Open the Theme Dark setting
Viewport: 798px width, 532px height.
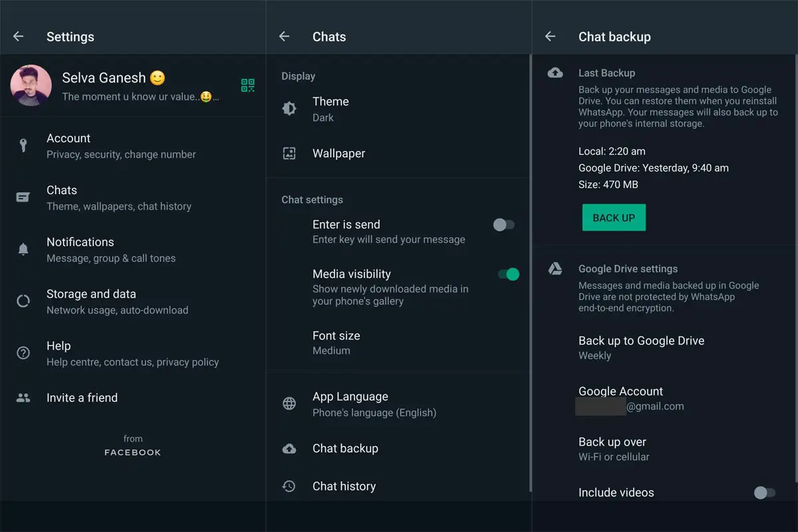[398, 109]
